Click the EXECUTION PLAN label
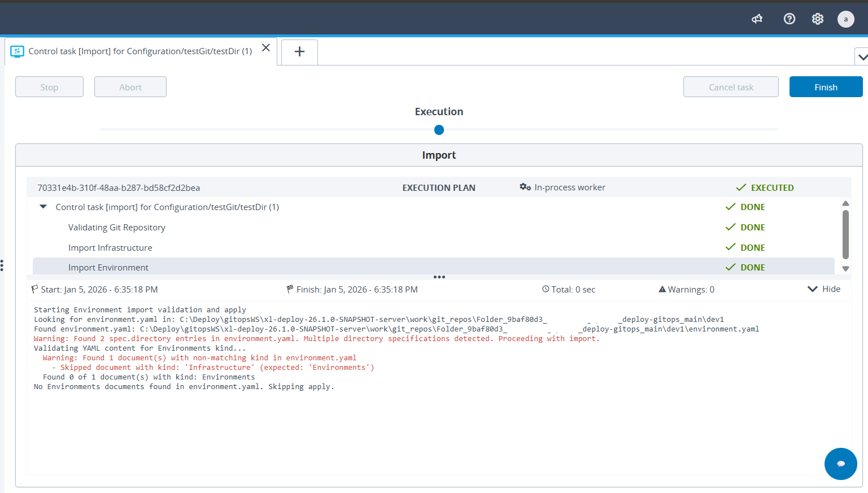 click(439, 188)
